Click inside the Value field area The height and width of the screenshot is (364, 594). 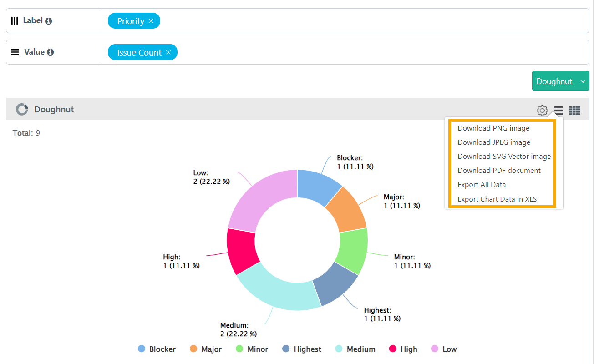click(x=345, y=52)
